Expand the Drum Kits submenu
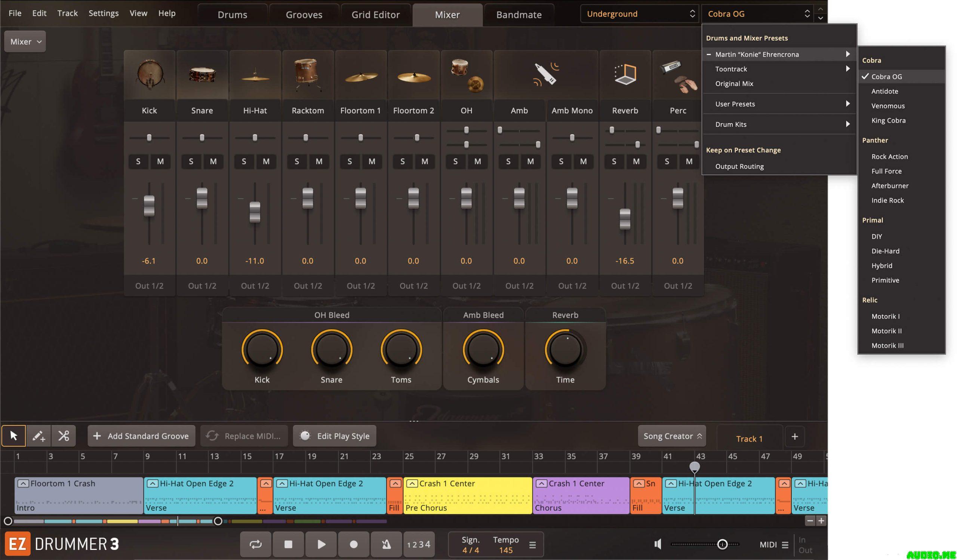 (x=779, y=124)
